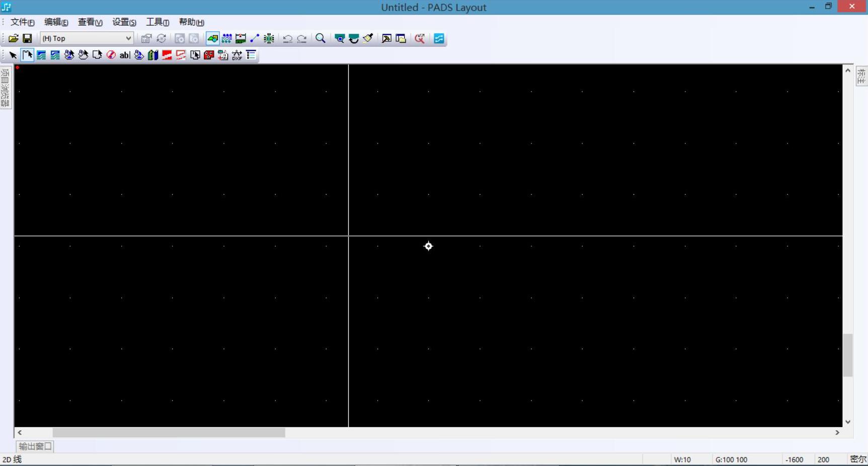This screenshot has height=466, width=868.
Task: Toggle the BGA toolbar chip icon
Action: (269, 38)
